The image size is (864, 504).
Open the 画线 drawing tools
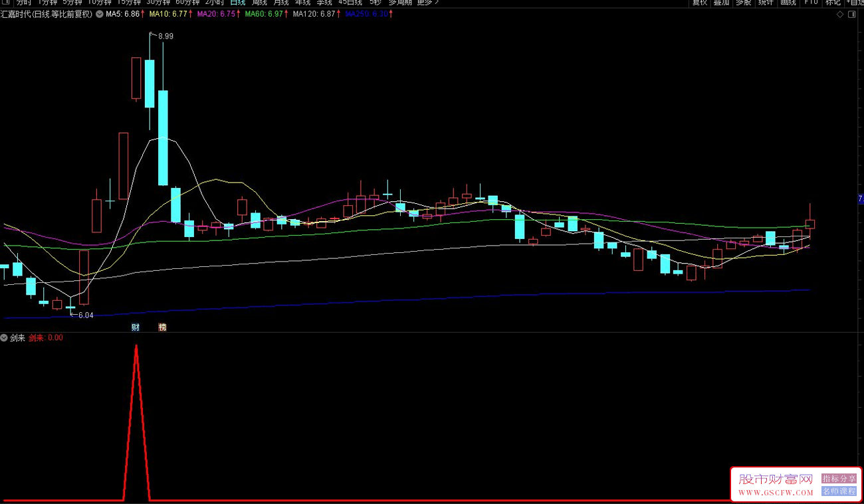[x=788, y=3]
